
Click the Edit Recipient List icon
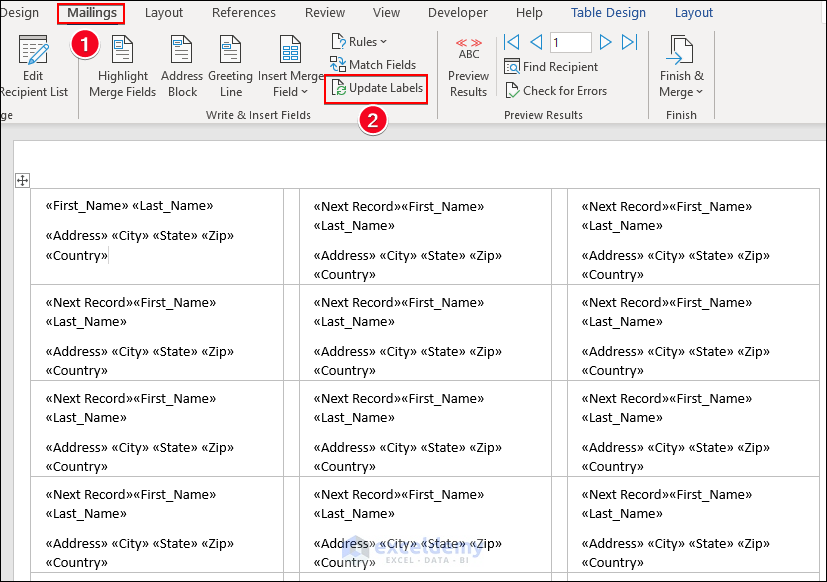click(x=33, y=50)
